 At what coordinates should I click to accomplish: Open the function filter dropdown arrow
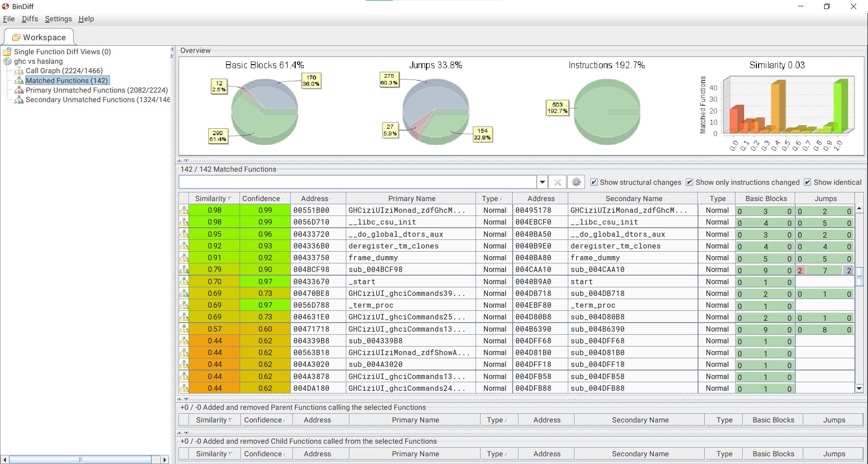tap(542, 182)
